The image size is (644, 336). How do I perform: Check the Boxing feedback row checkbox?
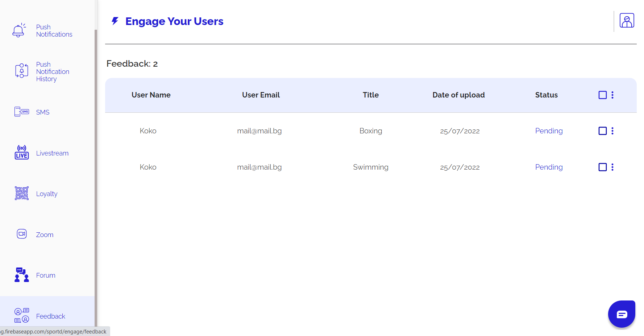pos(602,131)
